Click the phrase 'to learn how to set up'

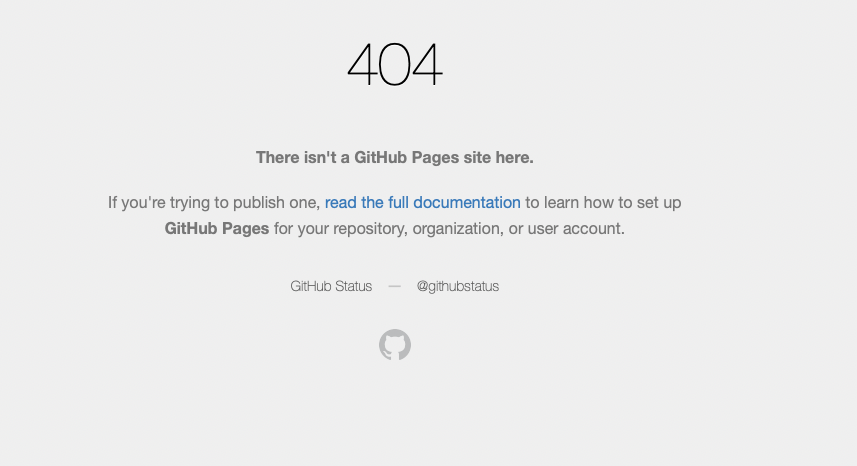click(x=603, y=202)
